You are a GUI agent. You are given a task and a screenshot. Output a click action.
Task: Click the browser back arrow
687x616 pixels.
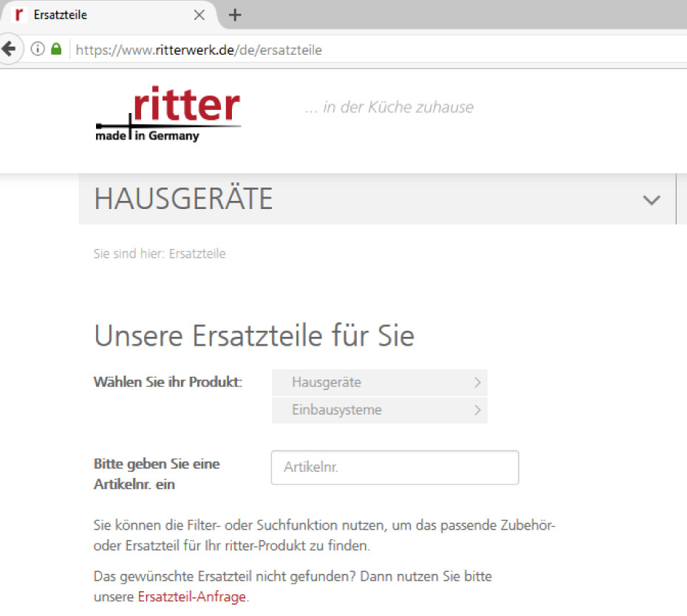click(8, 49)
